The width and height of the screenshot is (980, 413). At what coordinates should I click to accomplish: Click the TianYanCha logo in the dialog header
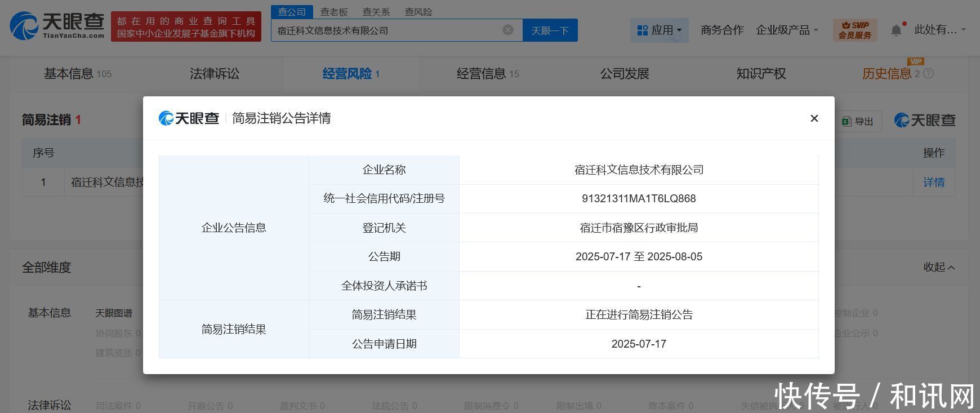189,118
